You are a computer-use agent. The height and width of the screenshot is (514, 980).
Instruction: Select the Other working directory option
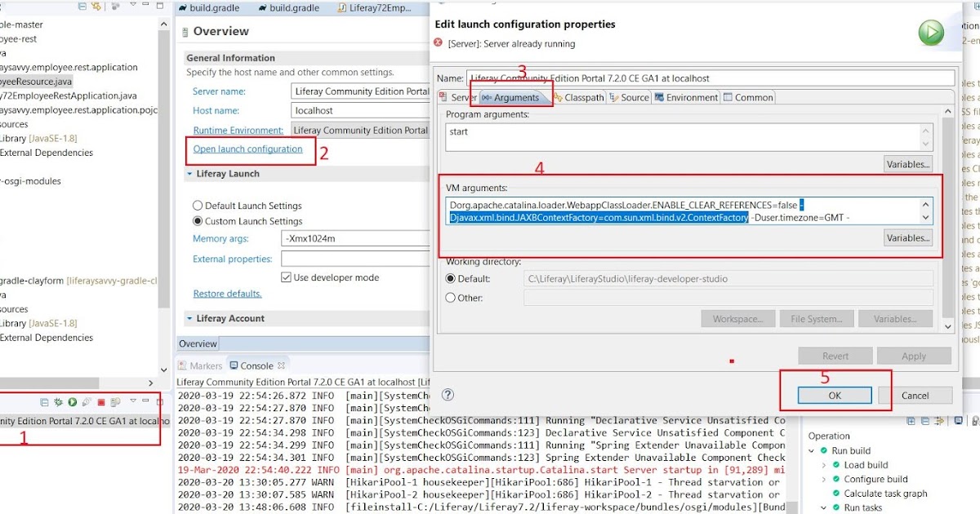click(x=450, y=297)
